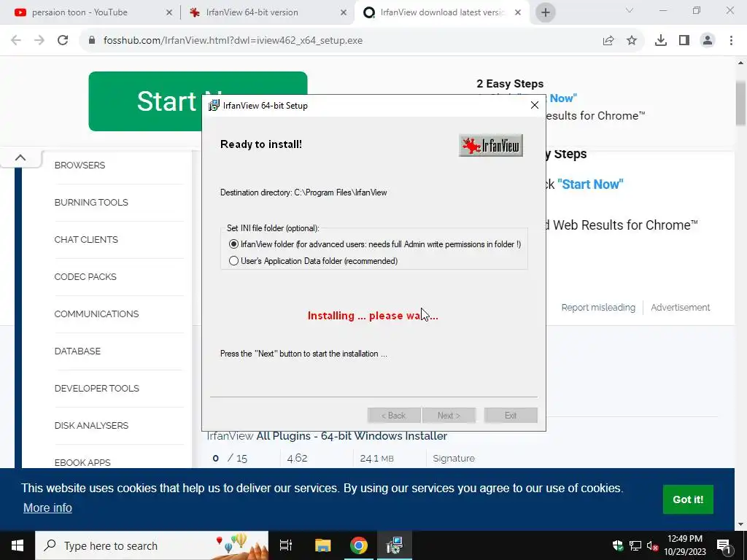Close the YouTube tab
The height and width of the screenshot is (560, 747).
coord(169,13)
